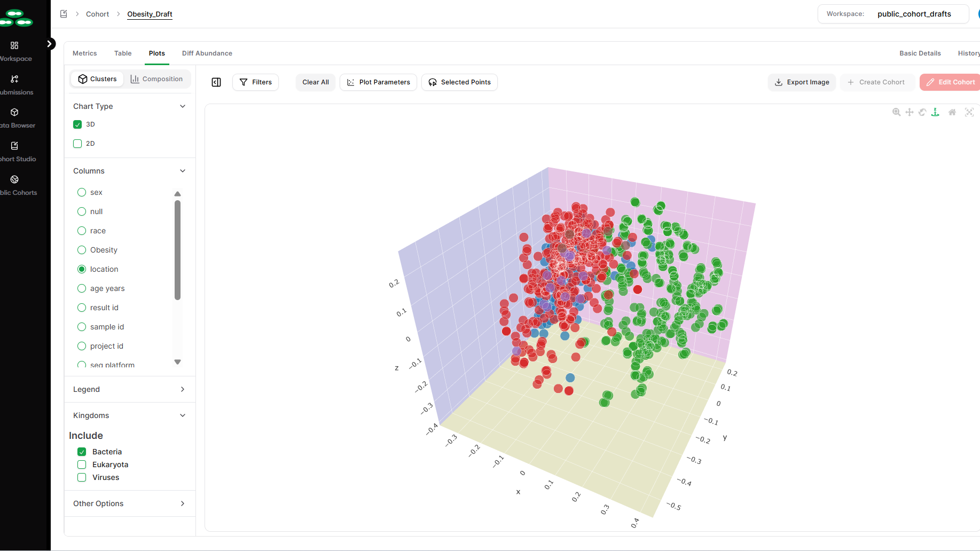
Task: Click the Cohort breadcrumb link
Action: point(97,14)
